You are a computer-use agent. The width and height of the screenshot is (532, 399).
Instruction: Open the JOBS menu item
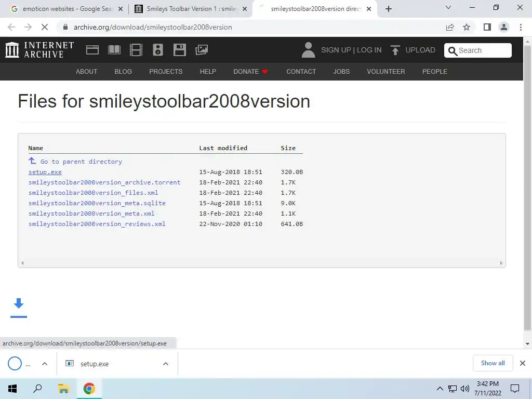pos(341,72)
